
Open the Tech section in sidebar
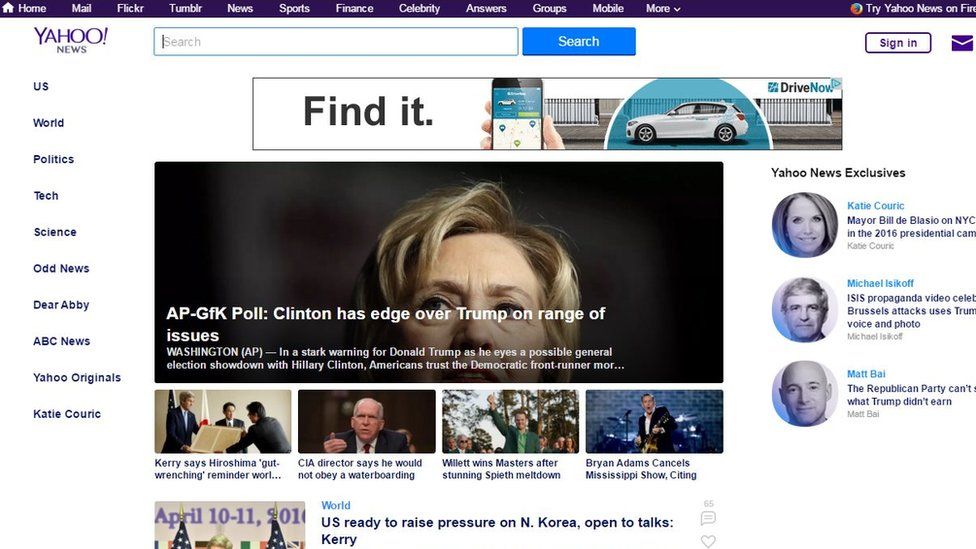pyautogui.click(x=46, y=195)
